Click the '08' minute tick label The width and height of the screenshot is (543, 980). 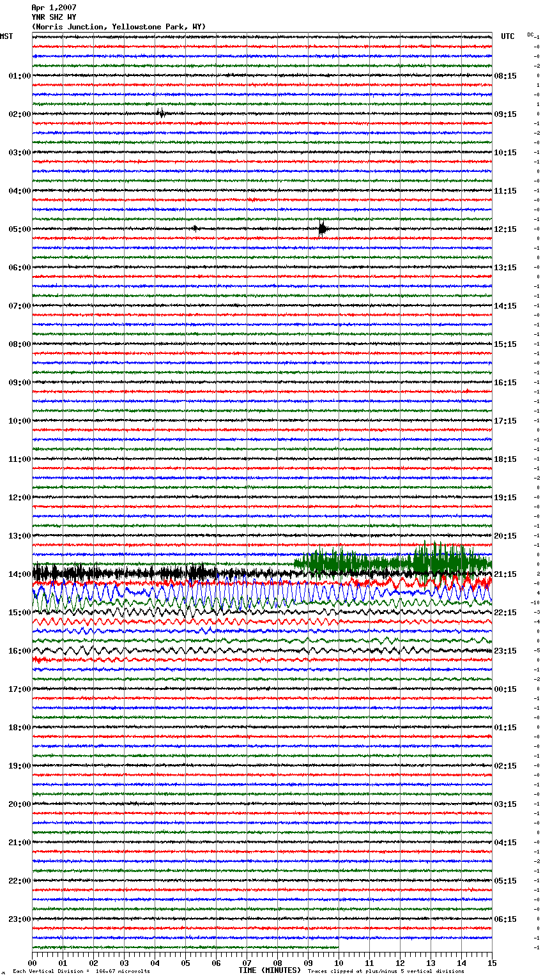point(277,963)
